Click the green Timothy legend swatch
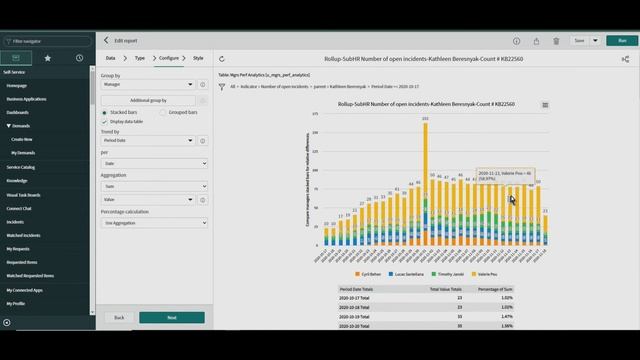The image size is (640, 360). pos(434,274)
